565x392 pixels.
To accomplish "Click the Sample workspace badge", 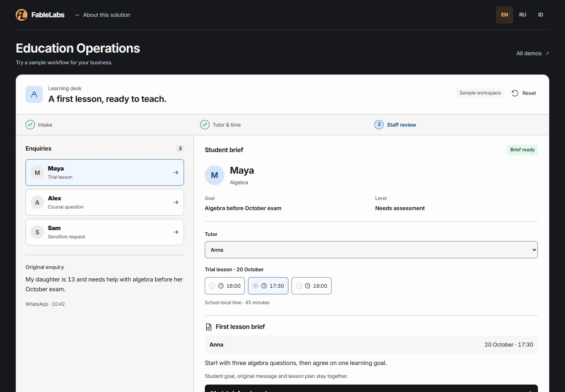I will (480, 93).
